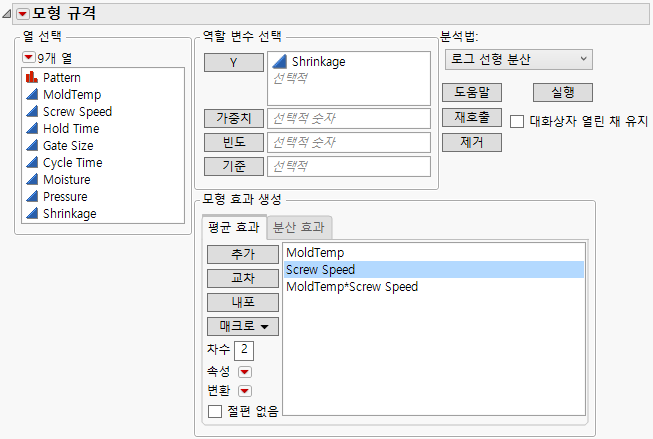
Task: Open the 모형 규격 red triangle menu
Action: point(23,14)
